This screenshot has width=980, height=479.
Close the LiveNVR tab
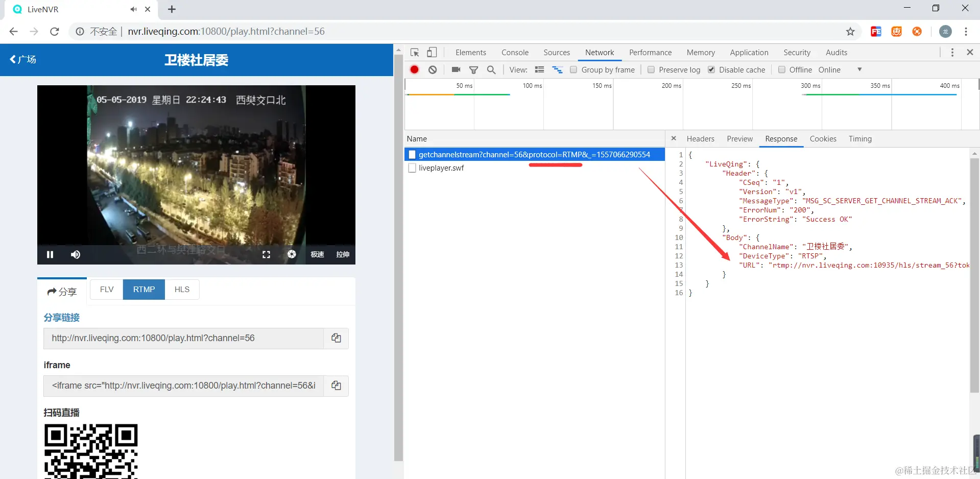[x=148, y=9]
